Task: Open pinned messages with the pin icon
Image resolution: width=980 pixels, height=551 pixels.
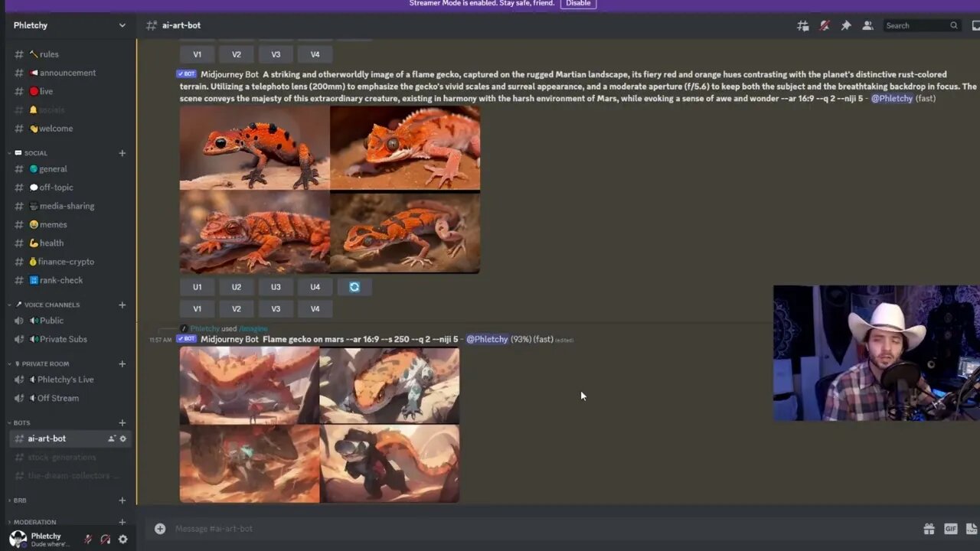Action: click(x=846, y=25)
